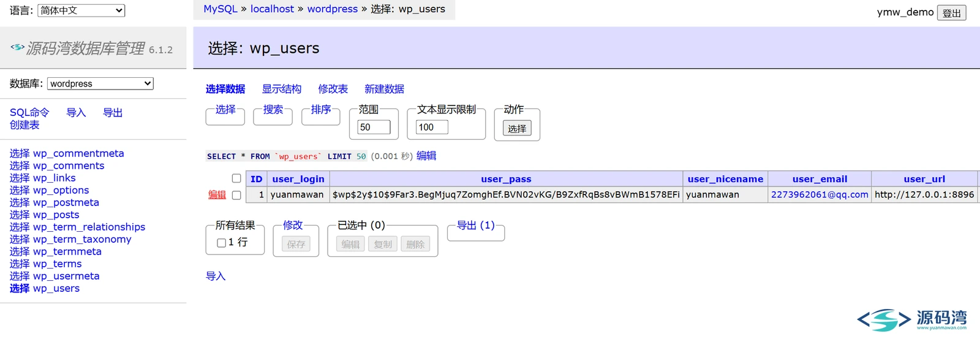The width and height of the screenshot is (980, 344).
Task: Toggle the 所有结果 1 行 checkbox
Action: pos(222,243)
